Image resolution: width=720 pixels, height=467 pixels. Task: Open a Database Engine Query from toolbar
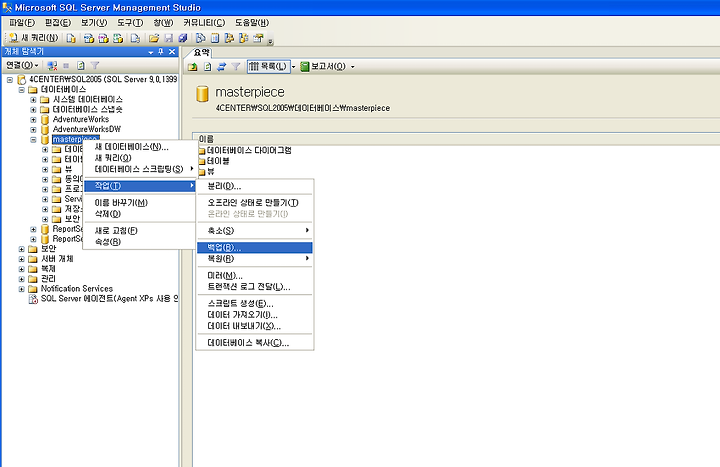[x=71, y=38]
